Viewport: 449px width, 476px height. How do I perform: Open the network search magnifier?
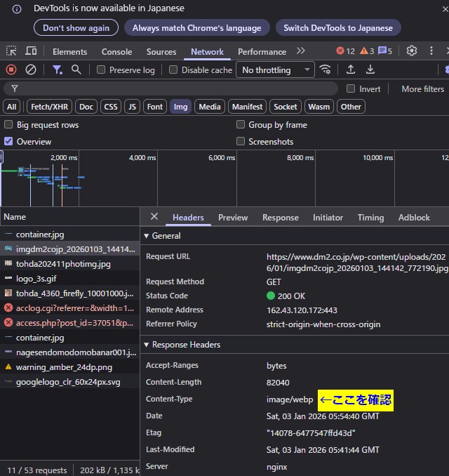76,70
